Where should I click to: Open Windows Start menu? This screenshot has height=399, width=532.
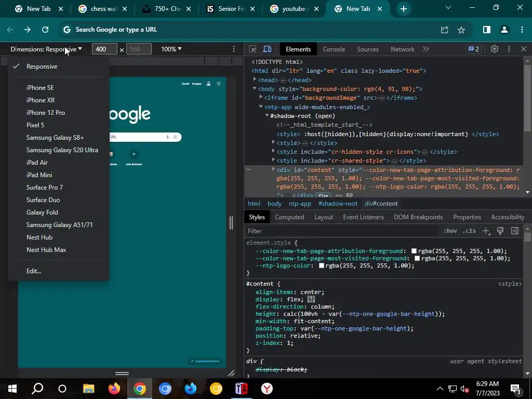[x=12, y=389]
